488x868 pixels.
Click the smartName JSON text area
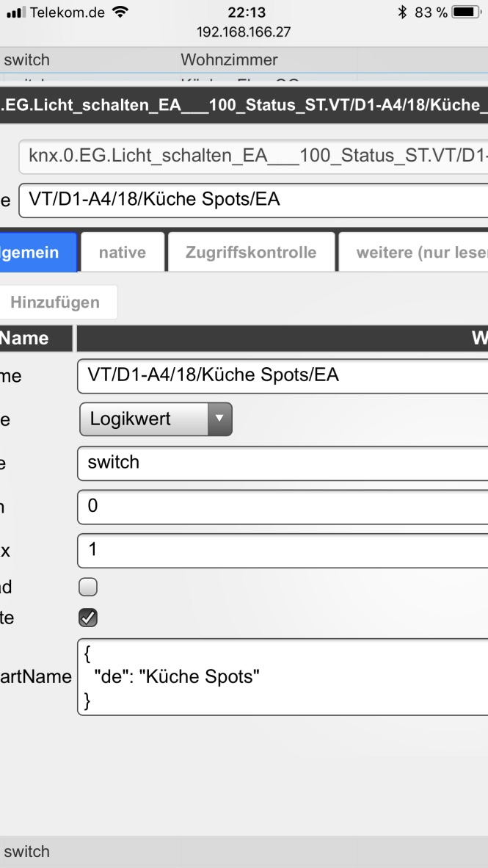point(283,677)
